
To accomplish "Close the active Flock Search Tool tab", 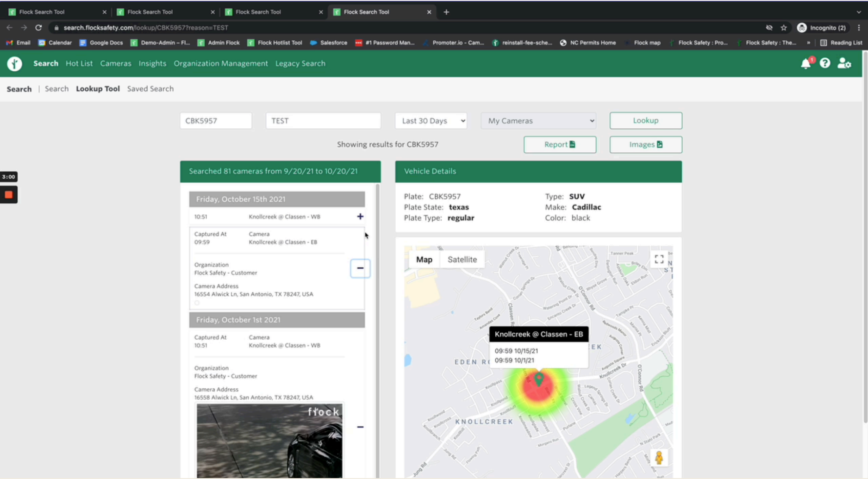I will 429,12.
